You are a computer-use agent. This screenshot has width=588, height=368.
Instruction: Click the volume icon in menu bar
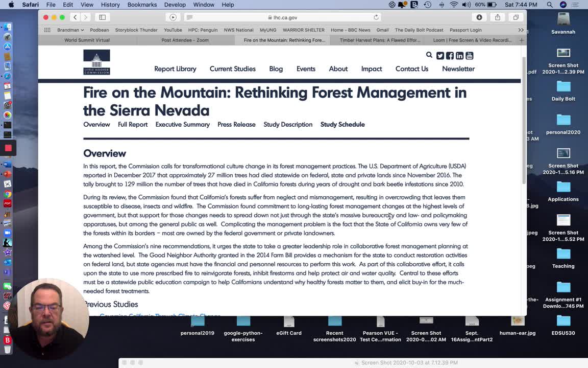[466, 5]
